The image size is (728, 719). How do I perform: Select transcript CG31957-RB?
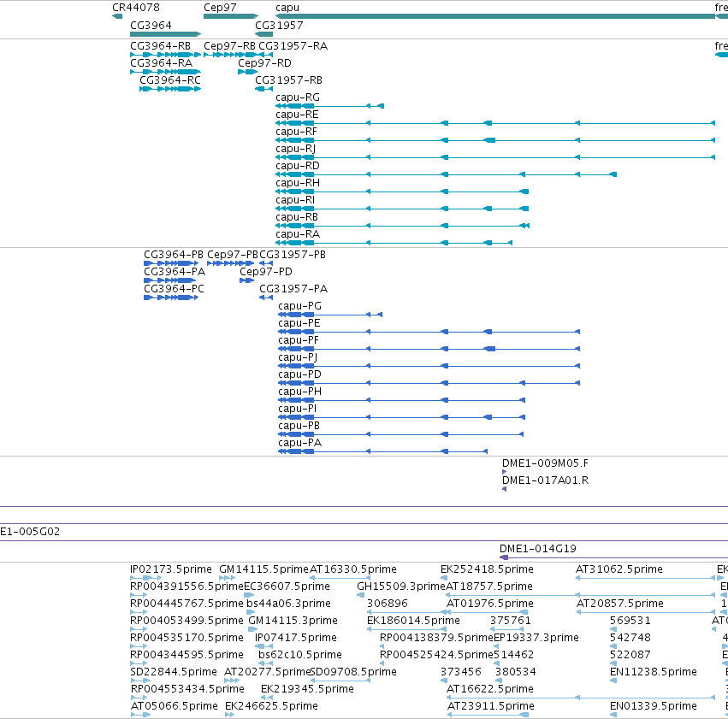point(263,89)
